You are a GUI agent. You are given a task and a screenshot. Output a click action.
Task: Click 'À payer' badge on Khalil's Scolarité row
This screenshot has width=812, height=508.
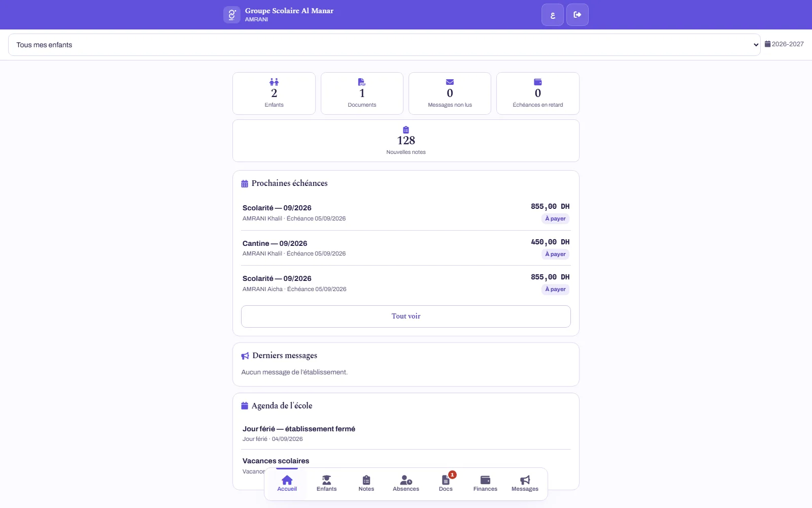[x=555, y=219]
